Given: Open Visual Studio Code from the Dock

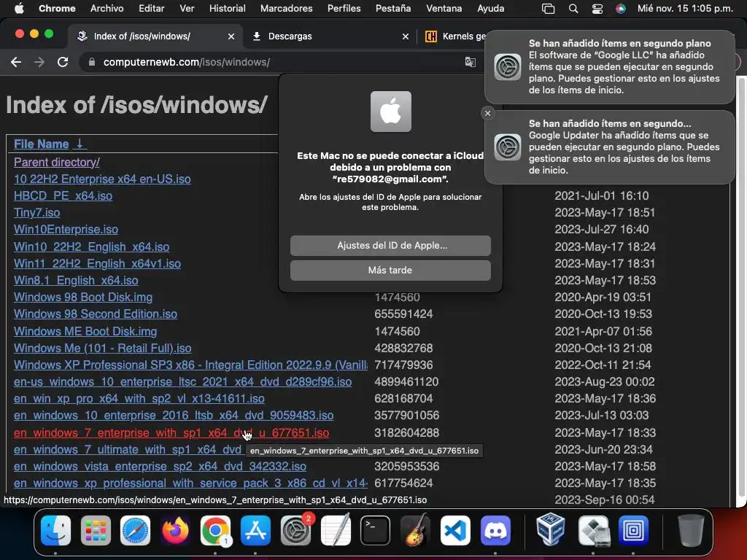Looking at the screenshot, I should pos(455,530).
